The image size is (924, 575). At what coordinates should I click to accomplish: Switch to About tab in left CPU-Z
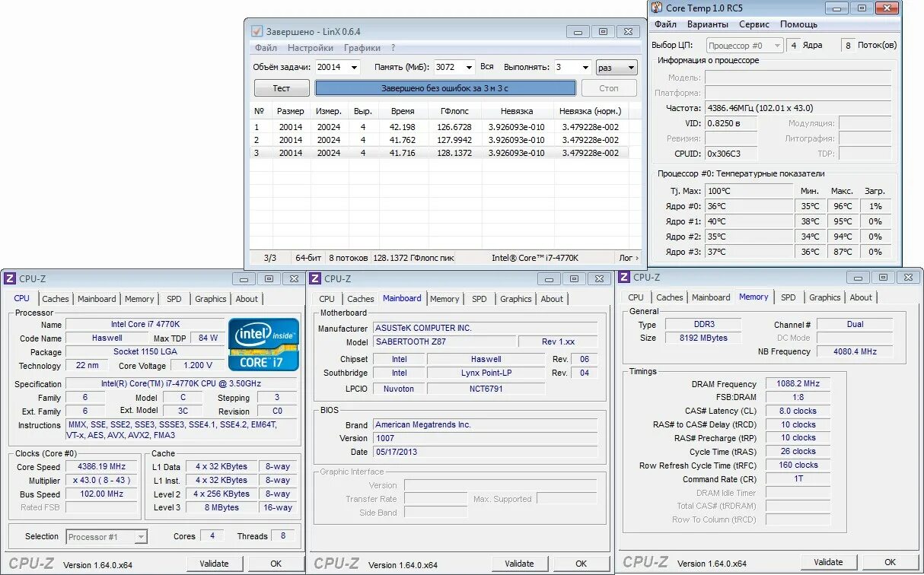[x=247, y=299]
